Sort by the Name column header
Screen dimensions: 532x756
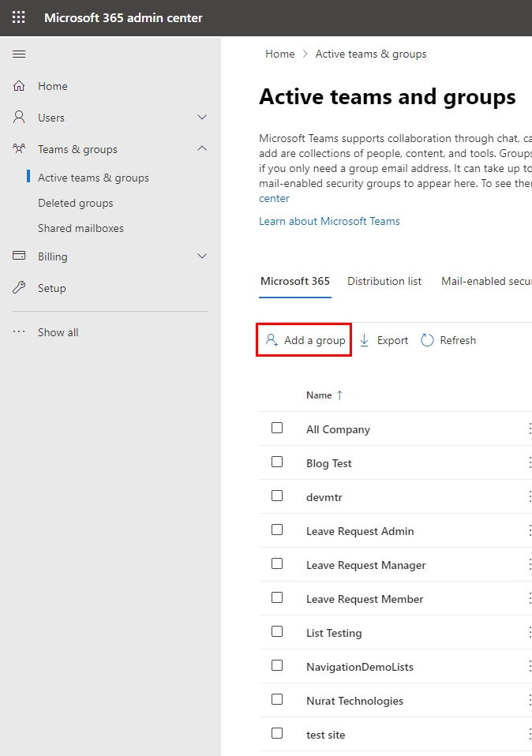[319, 395]
